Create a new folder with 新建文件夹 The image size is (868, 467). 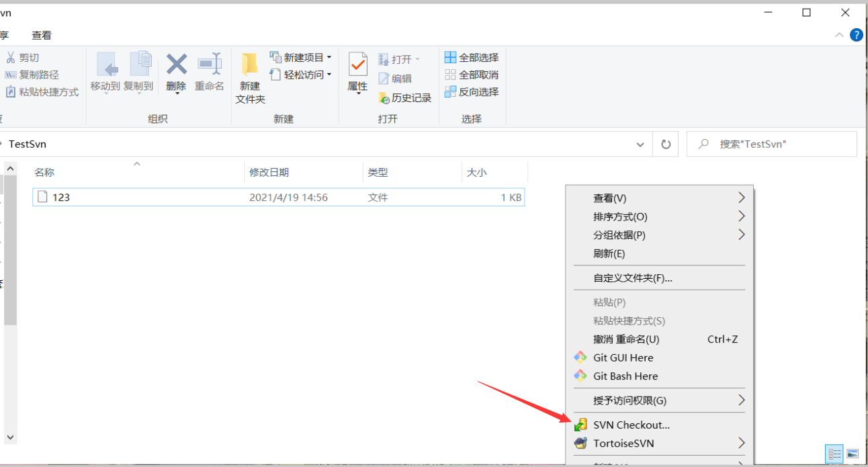(250, 78)
